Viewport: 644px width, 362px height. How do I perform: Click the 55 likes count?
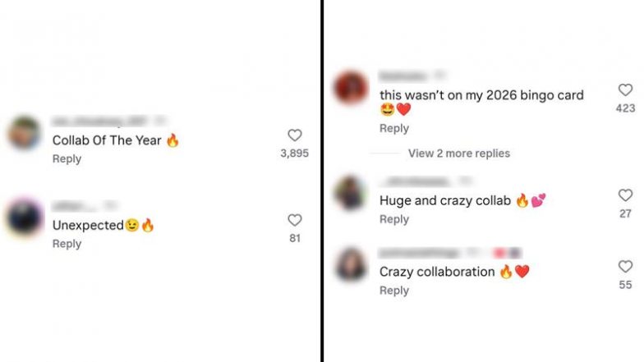coord(625,285)
